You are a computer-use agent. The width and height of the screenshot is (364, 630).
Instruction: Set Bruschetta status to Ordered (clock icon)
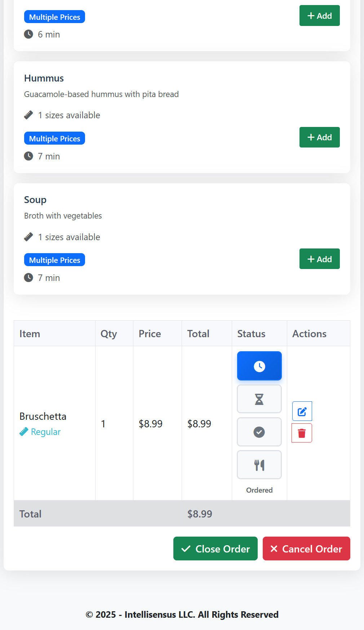259,366
